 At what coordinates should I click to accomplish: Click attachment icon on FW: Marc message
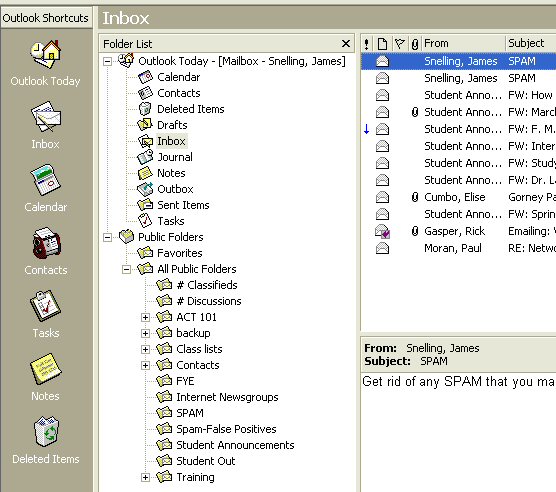click(415, 112)
